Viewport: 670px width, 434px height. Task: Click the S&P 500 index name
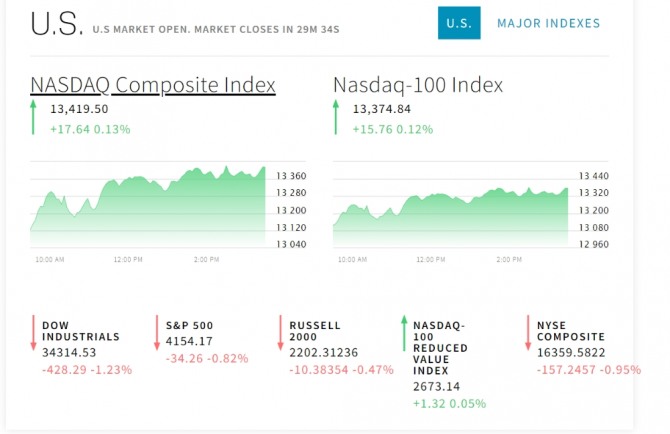tap(189, 325)
